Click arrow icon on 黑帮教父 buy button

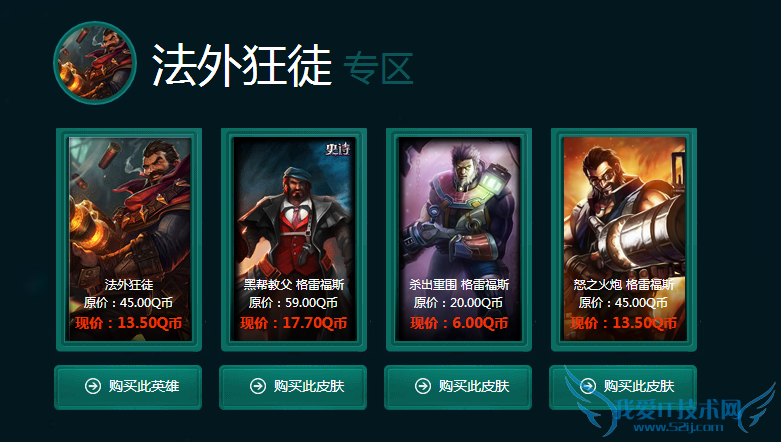258,386
